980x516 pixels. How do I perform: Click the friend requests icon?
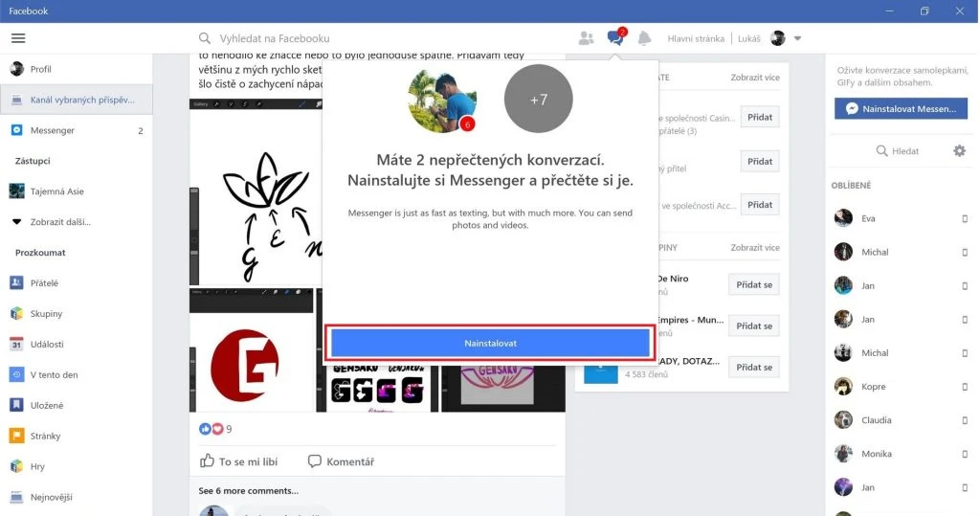pyautogui.click(x=586, y=38)
